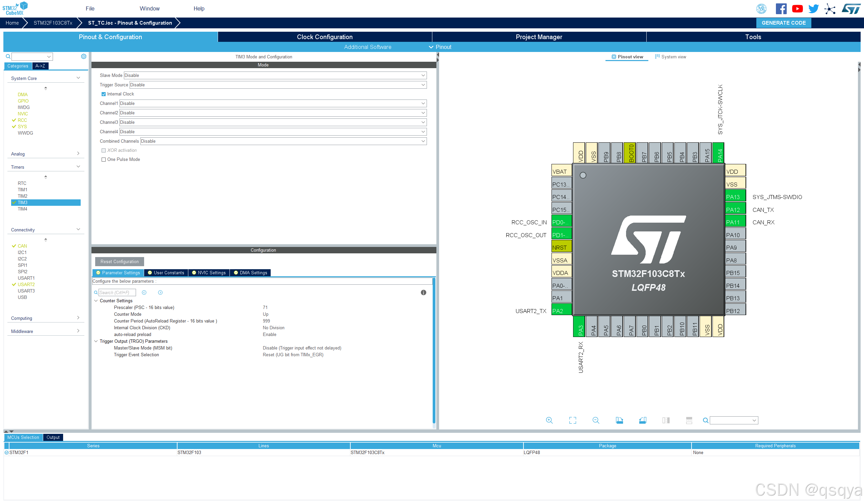864x504 pixels.
Task: Uncheck the Internal Clock checkbox
Action: tap(104, 94)
